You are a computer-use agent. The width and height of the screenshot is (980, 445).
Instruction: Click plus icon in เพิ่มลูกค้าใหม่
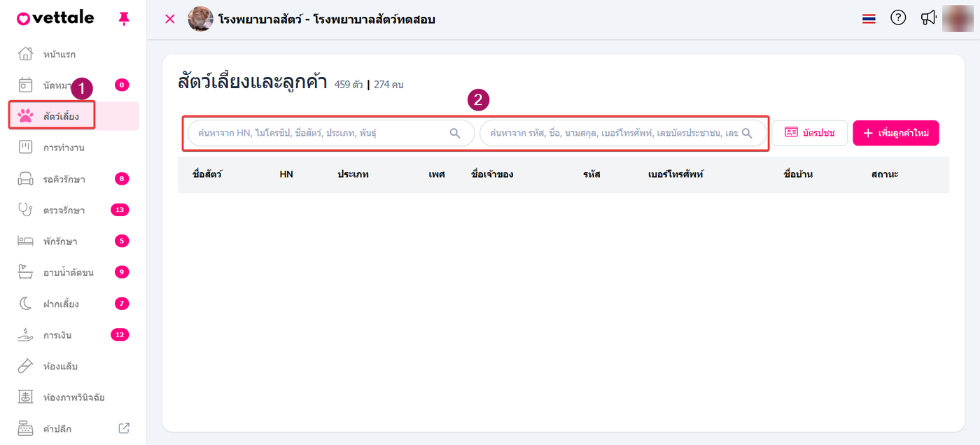point(868,133)
